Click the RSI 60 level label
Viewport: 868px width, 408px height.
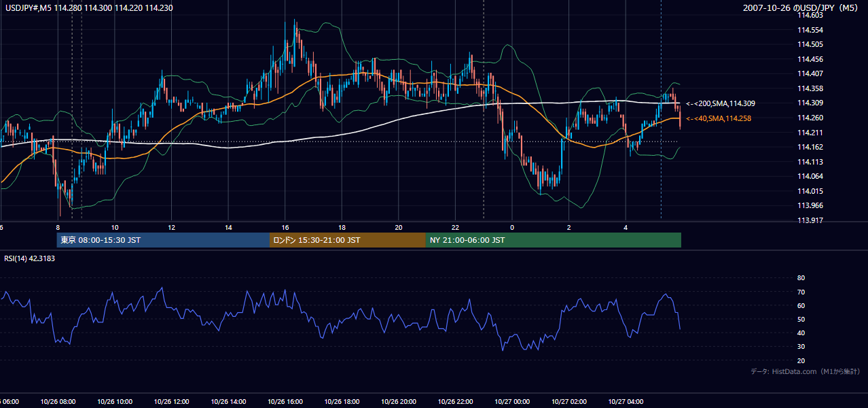801,305
